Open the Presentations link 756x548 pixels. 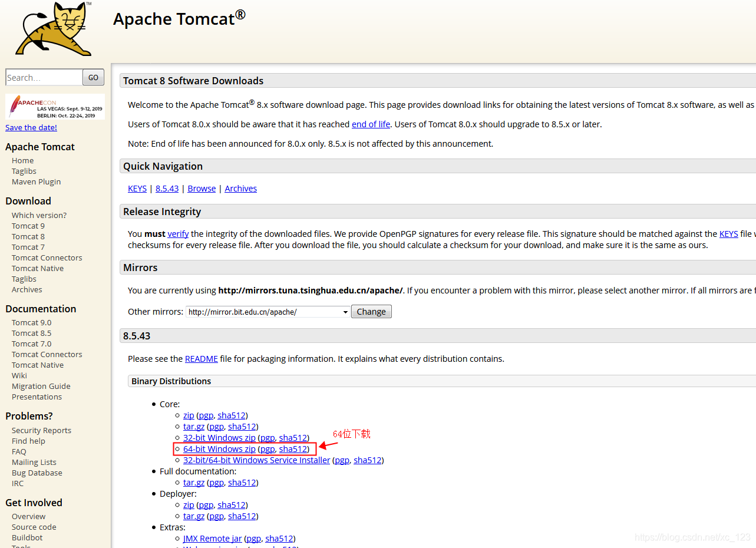point(37,397)
